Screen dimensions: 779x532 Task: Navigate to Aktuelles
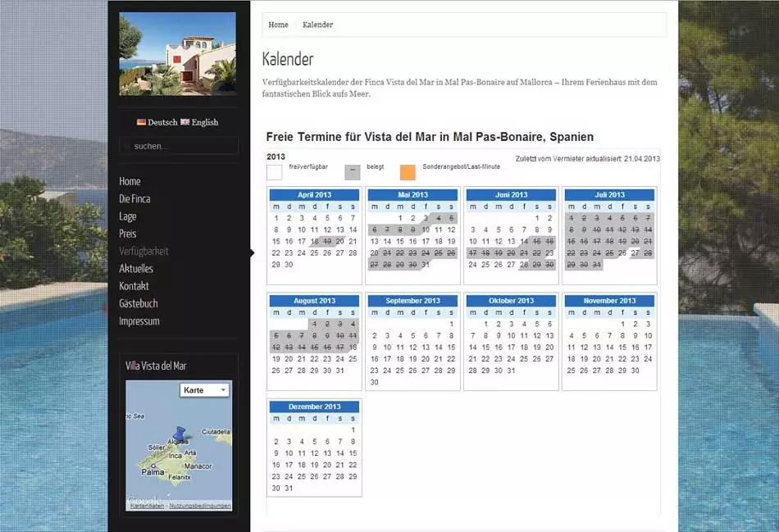tap(136, 269)
